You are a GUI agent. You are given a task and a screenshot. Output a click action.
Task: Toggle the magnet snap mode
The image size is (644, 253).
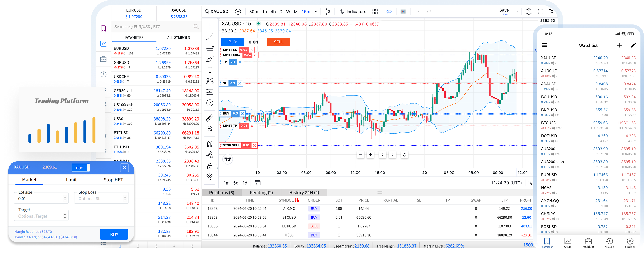click(x=210, y=144)
